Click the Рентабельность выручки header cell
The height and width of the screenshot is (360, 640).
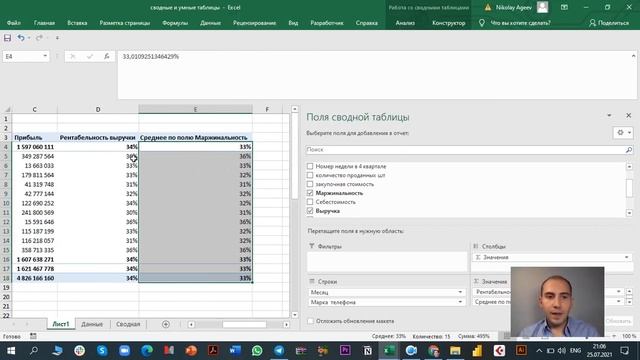click(x=98, y=138)
